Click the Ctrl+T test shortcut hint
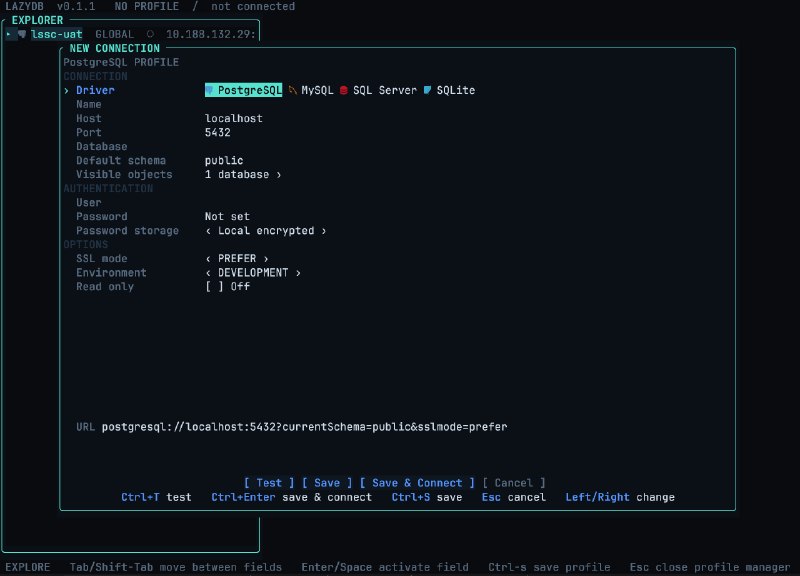800x576 pixels. click(x=156, y=497)
